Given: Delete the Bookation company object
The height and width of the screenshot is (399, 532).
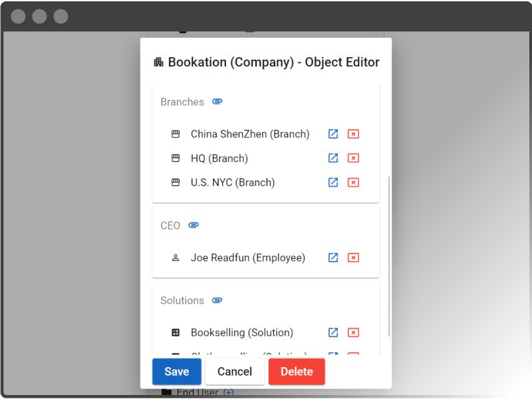Looking at the screenshot, I should [296, 372].
